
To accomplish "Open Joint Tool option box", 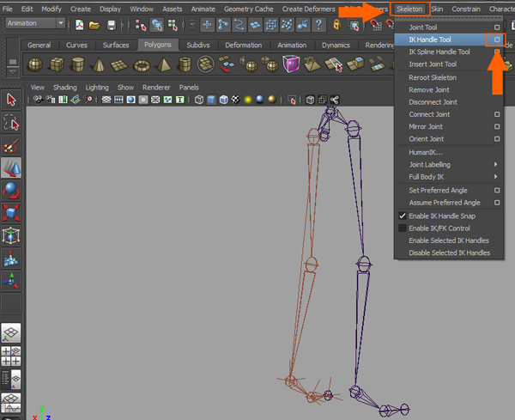I will 497,27.
